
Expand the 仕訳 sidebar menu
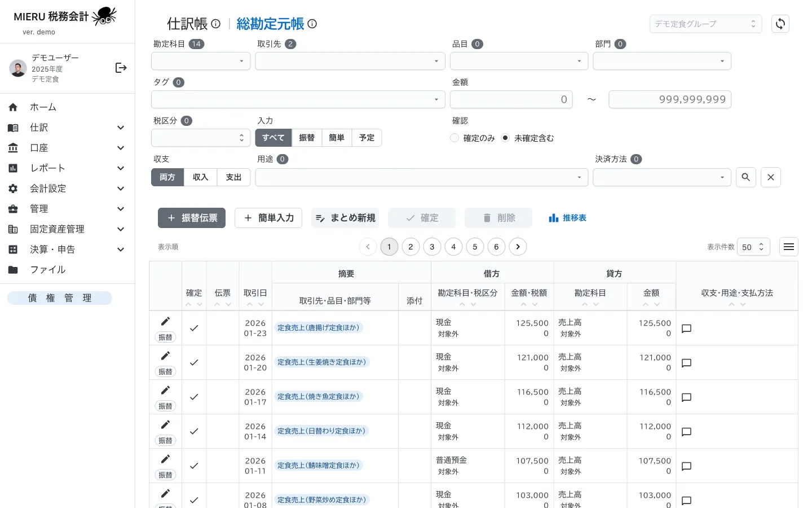67,128
